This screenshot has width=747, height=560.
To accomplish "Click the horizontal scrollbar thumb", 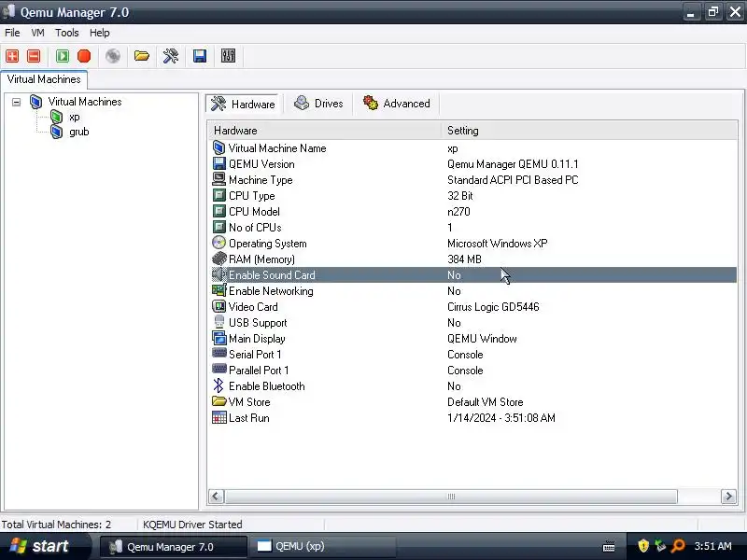I will pos(451,497).
